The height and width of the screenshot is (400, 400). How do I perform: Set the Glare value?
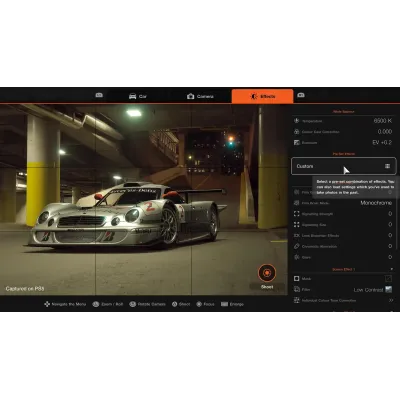(x=390, y=257)
